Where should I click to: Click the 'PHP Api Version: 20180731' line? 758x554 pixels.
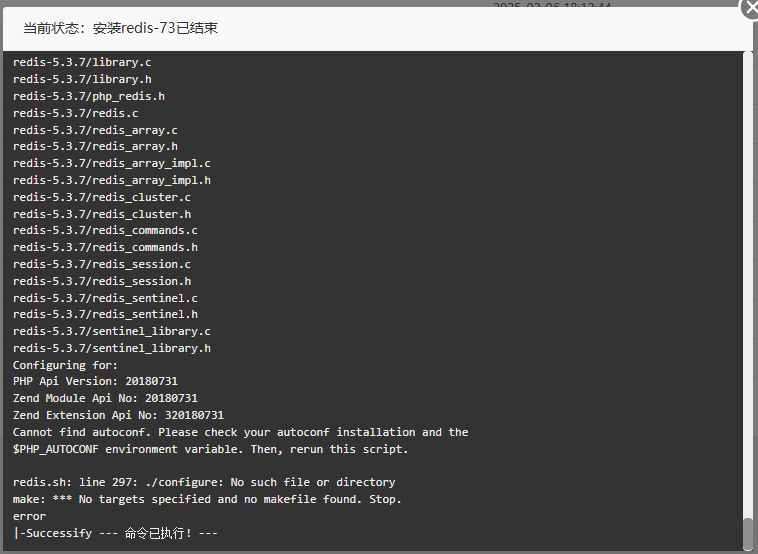pos(95,381)
